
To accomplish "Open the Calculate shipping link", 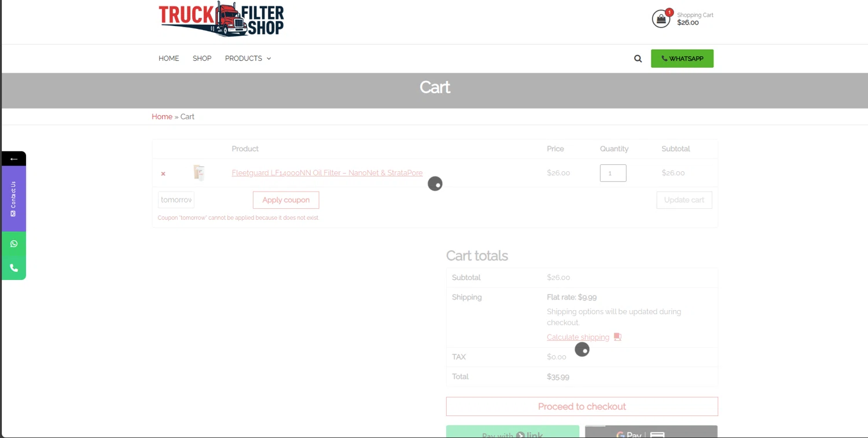I will coord(578,337).
